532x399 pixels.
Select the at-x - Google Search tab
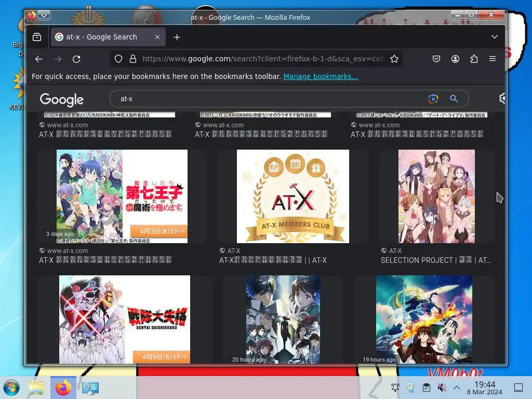108,37
